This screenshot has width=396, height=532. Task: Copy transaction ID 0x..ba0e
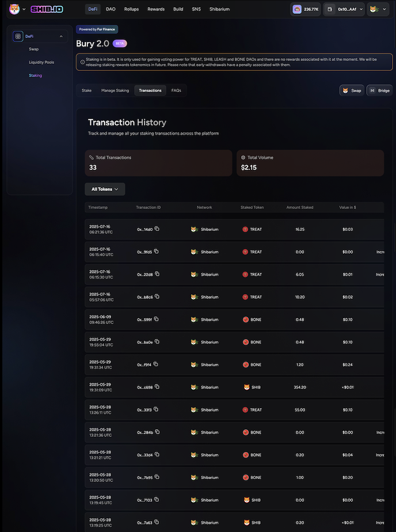pyautogui.click(x=157, y=341)
